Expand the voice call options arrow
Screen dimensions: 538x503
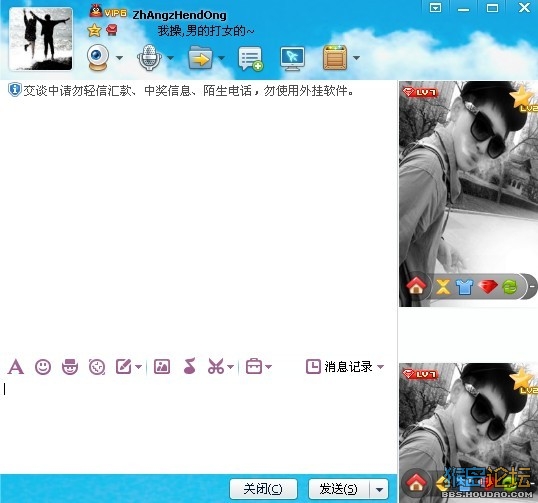coord(170,58)
